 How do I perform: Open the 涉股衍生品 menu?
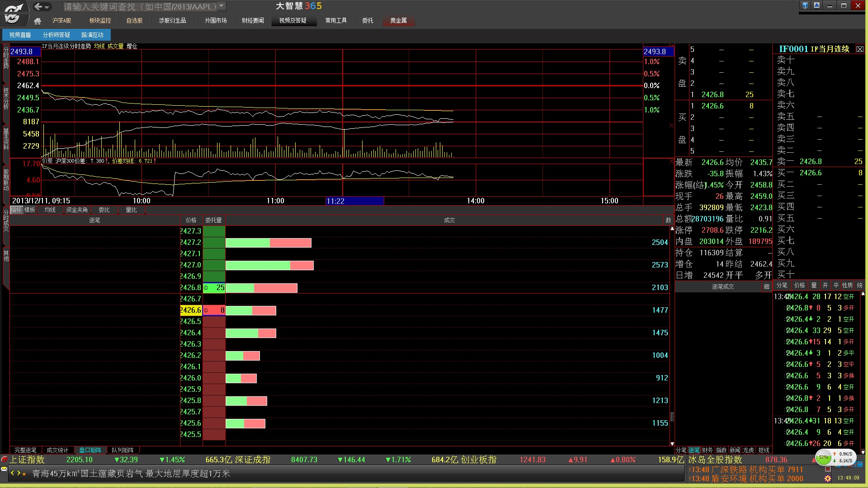pyautogui.click(x=172, y=21)
